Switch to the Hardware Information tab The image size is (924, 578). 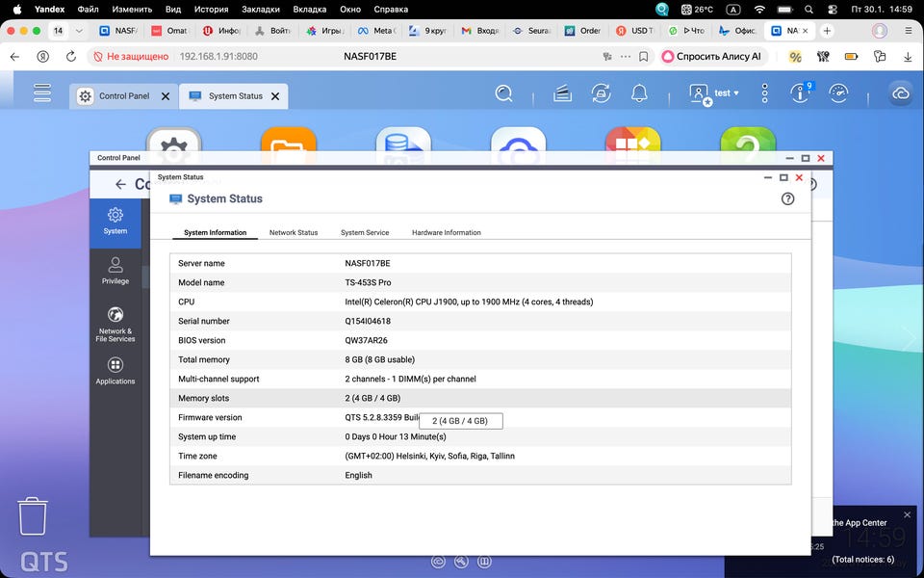click(446, 232)
